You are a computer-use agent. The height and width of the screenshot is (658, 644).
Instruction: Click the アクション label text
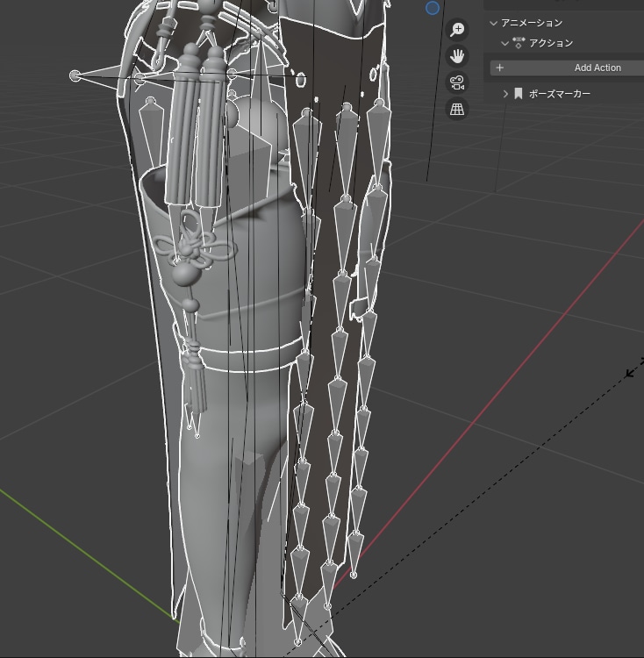click(550, 43)
